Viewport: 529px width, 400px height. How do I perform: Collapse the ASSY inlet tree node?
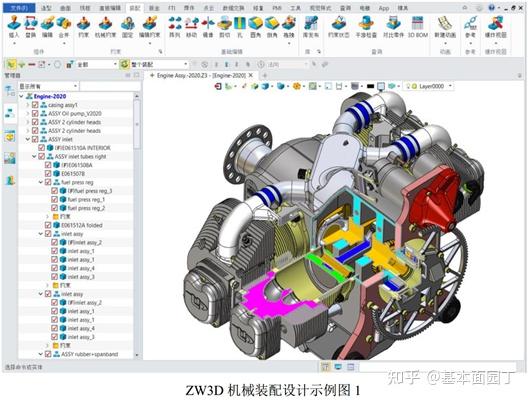click(28, 139)
